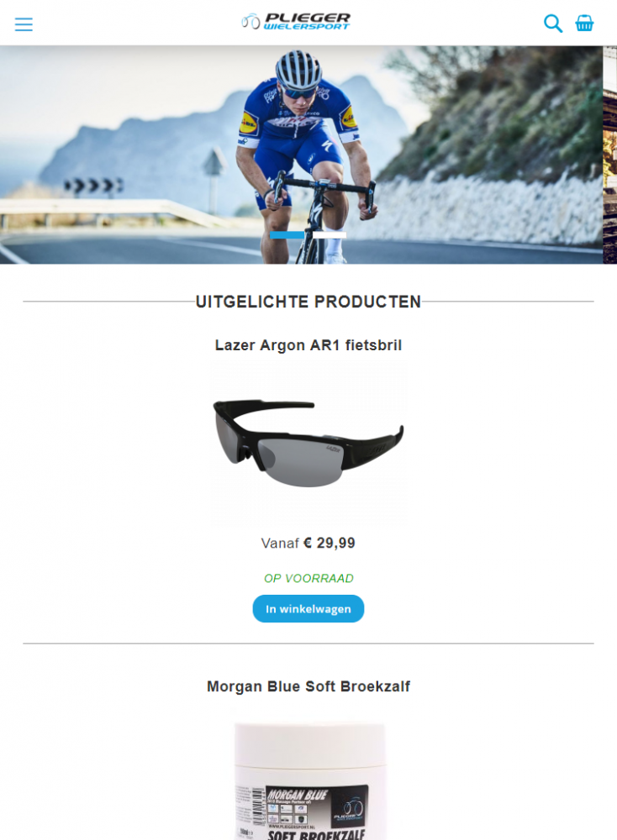617x840 pixels.
Task: Add sunglasses with In winkelwagen button
Action: click(308, 608)
